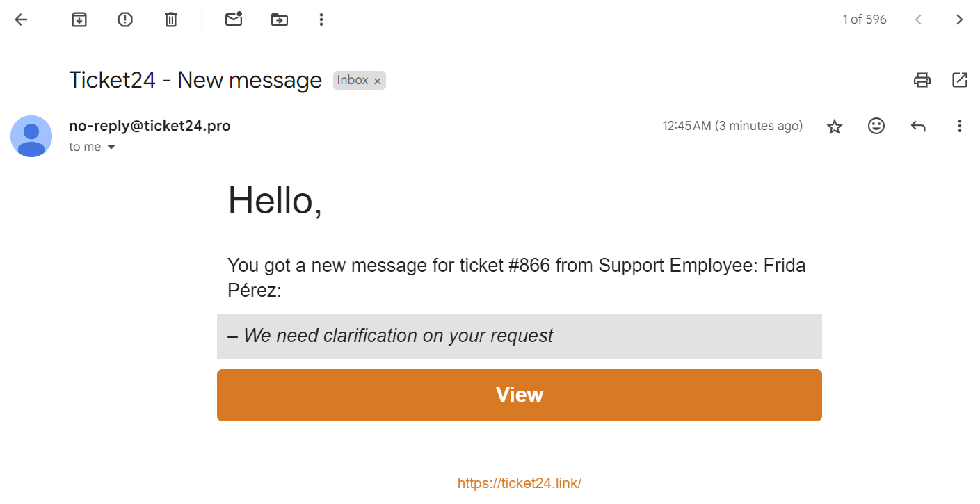This screenshot has height=504, width=980.
Task: Archive this email
Action: click(79, 19)
